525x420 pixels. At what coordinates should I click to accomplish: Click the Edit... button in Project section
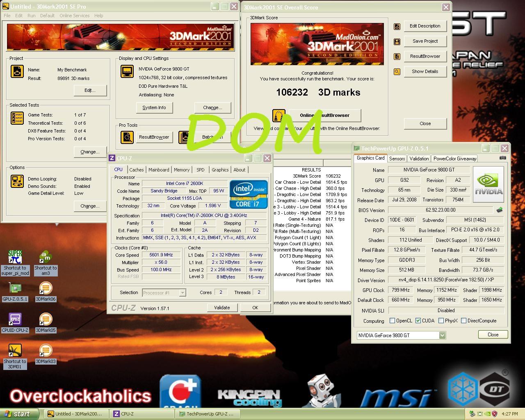click(90, 90)
